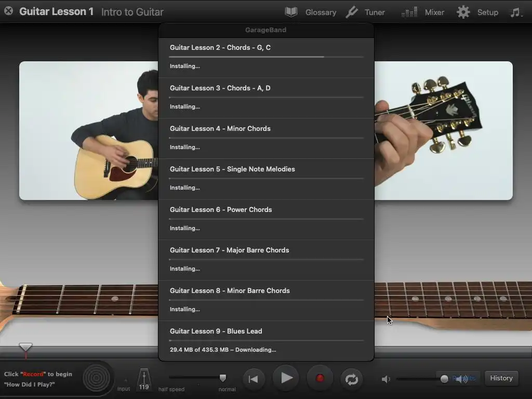Go to beginning with the rewind button
This screenshot has height=399, width=532.
[x=253, y=379]
